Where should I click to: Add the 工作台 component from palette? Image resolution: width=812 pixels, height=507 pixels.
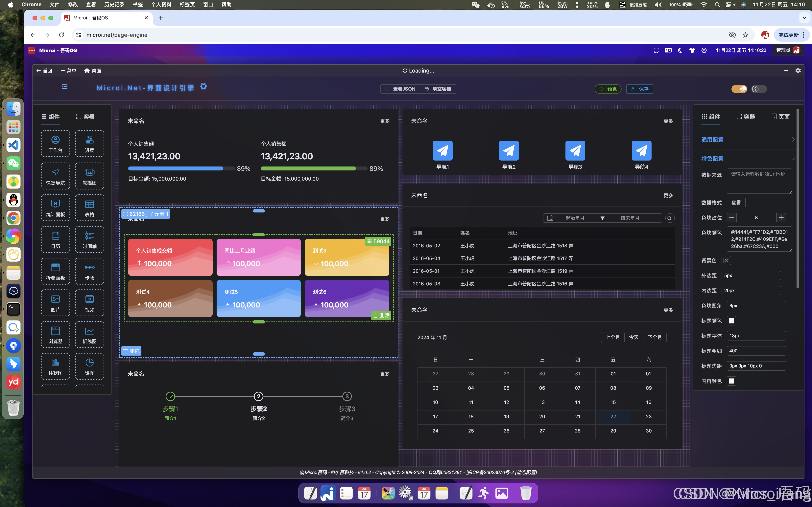pyautogui.click(x=55, y=144)
